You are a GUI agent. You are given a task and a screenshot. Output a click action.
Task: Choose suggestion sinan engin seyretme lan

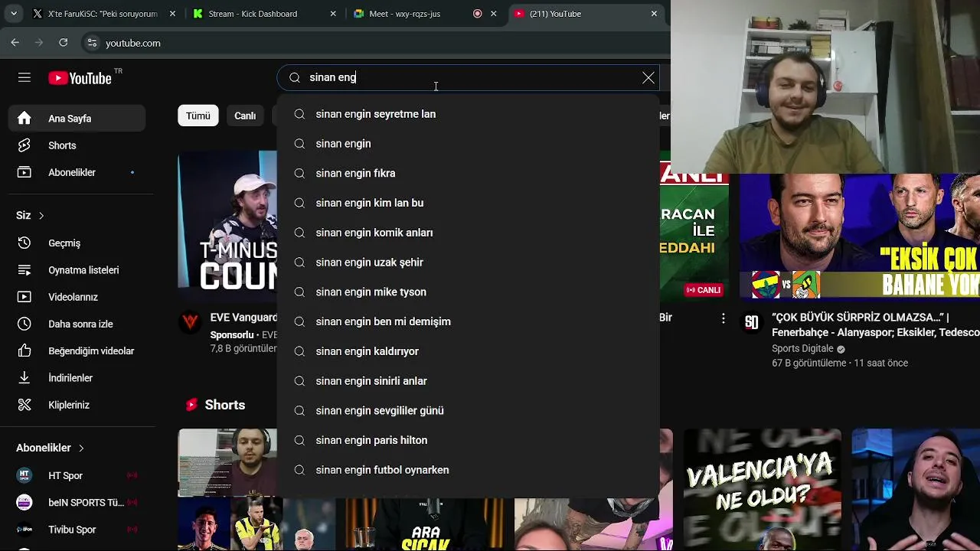tap(468, 114)
